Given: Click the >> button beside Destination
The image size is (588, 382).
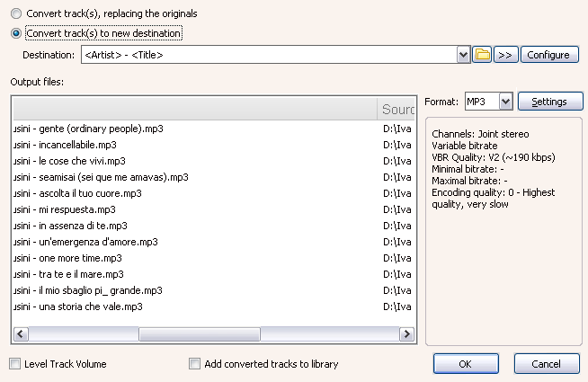Looking at the screenshot, I should pos(506,55).
